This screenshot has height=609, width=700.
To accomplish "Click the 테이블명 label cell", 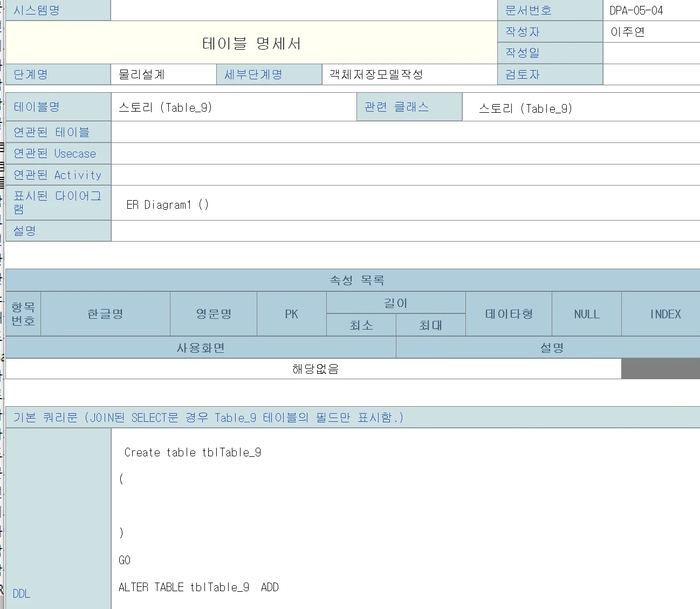I will (58, 107).
